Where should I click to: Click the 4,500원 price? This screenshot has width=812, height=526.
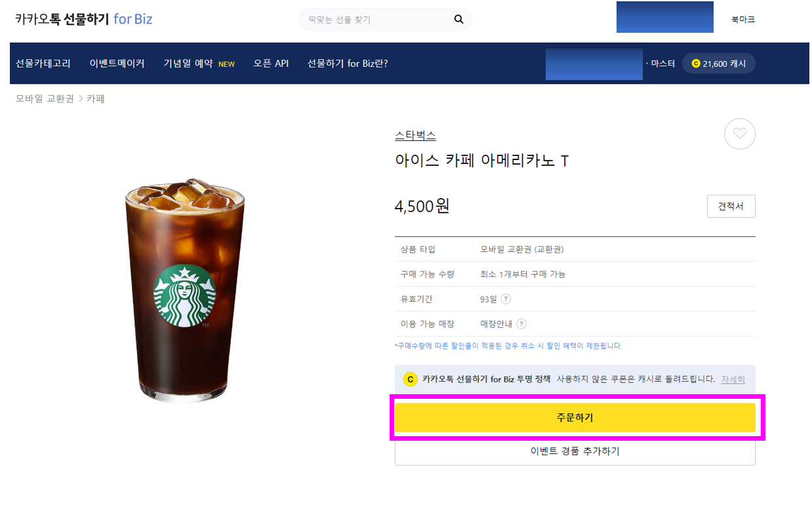(x=422, y=206)
